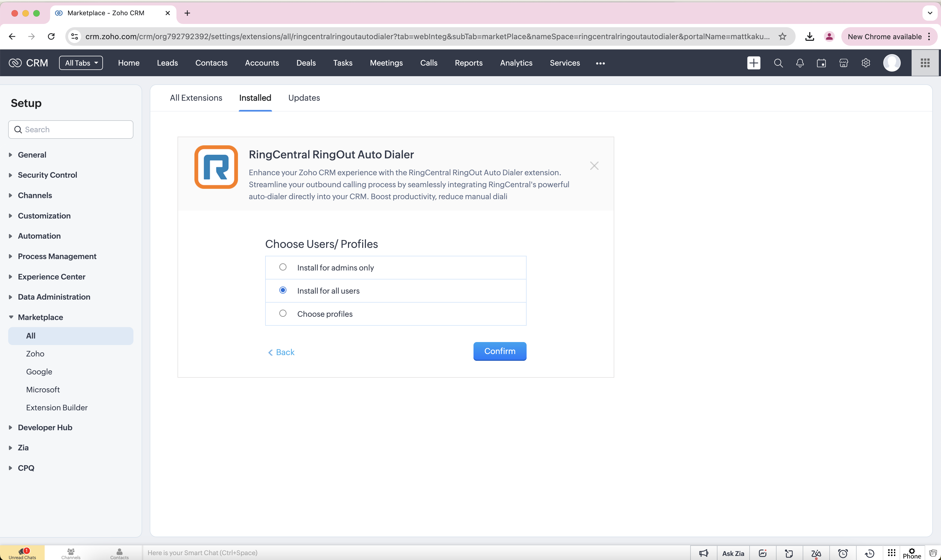Click the Smart Chat input bar
This screenshot has height=560, width=941.
(x=416, y=553)
